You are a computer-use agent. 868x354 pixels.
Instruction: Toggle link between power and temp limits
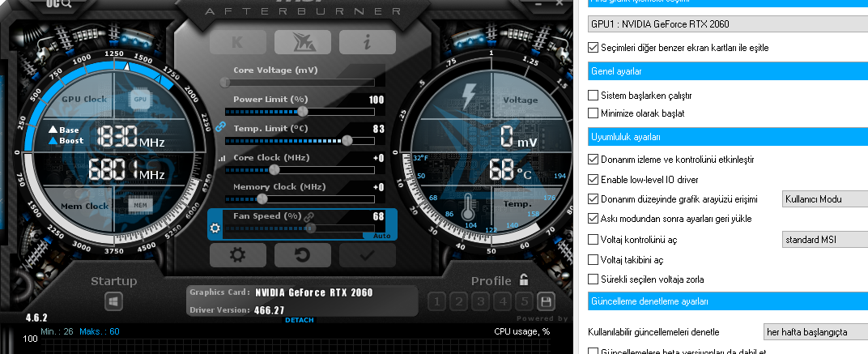(220, 127)
